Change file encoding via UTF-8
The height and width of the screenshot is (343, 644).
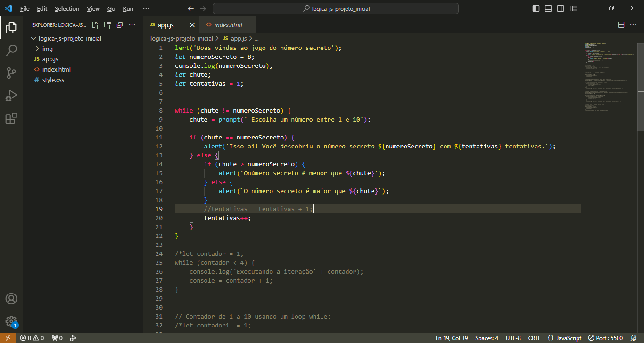point(513,338)
